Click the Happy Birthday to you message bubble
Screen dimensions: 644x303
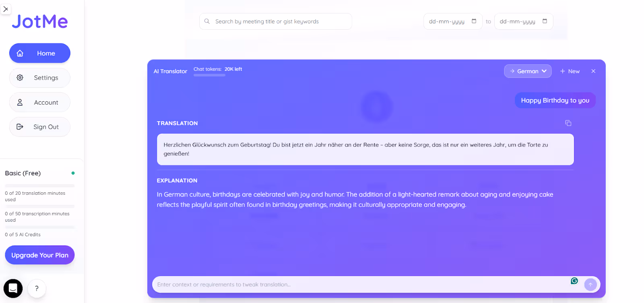(555, 100)
